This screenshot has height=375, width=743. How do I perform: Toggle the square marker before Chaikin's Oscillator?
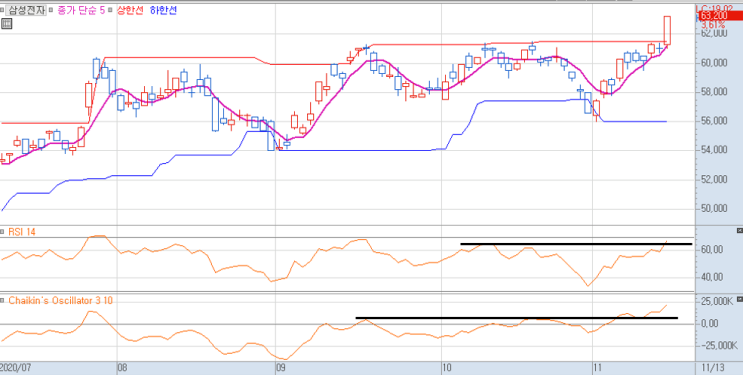pos(3,301)
